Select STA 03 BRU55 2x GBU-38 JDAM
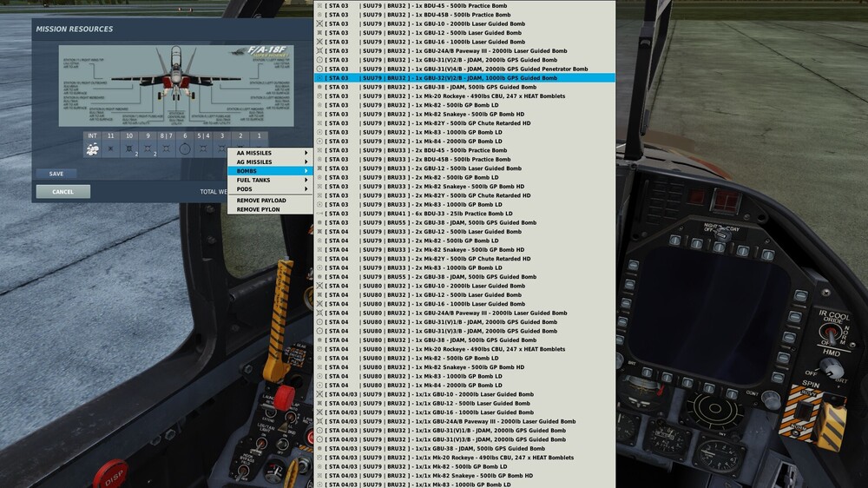The height and width of the screenshot is (488, 868). (x=464, y=222)
